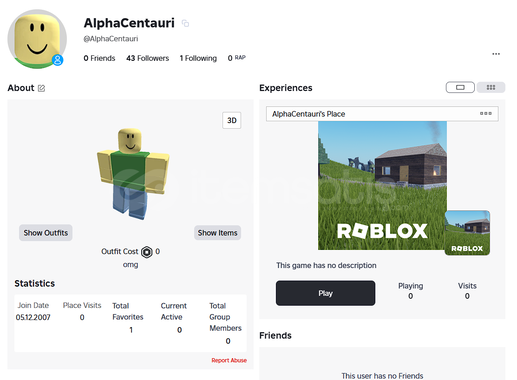This screenshot has height=380, width=517.
Task: Toggle the 3D avatar view
Action: click(x=232, y=120)
